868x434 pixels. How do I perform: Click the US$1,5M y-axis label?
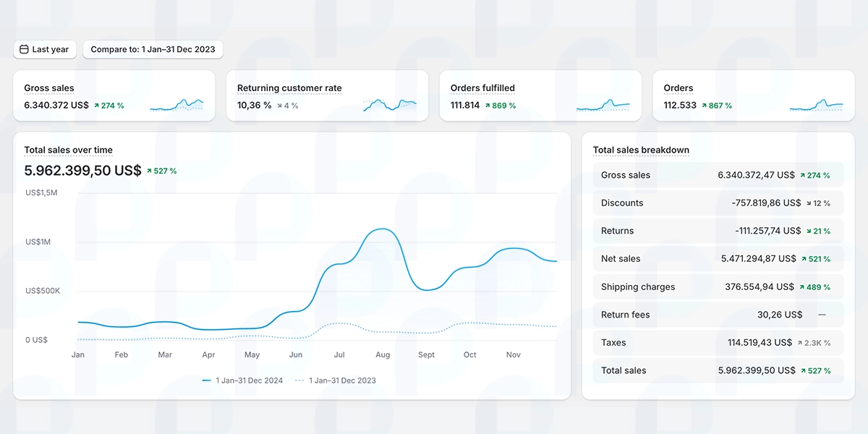(x=42, y=193)
